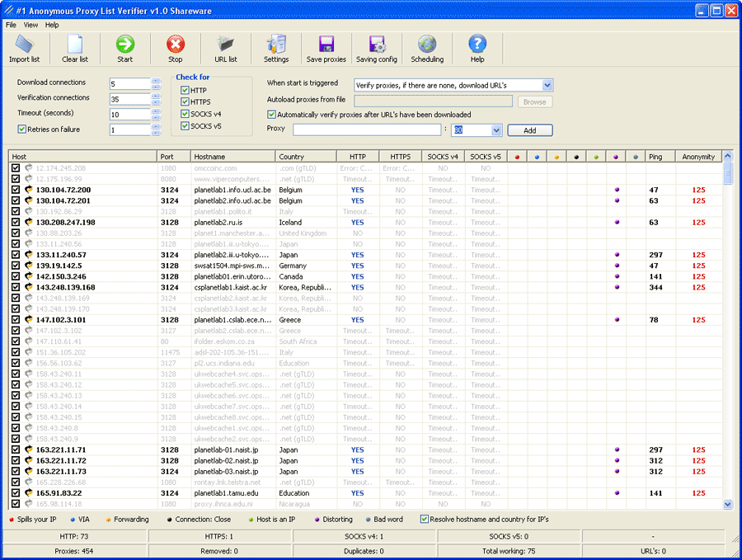Click the Proxy address input field
The width and height of the screenshot is (742, 560).
(x=366, y=129)
